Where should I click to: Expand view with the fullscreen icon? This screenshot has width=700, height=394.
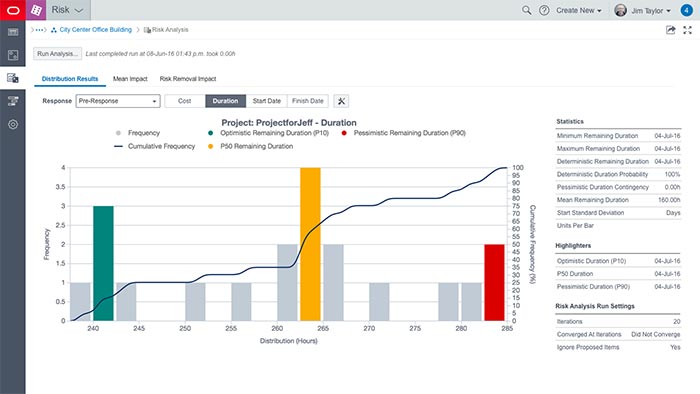point(688,30)
